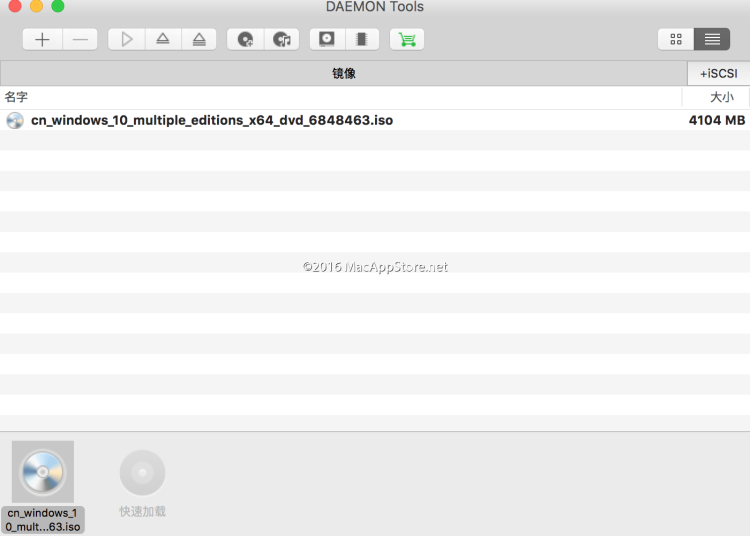Sort by 大小 size column header

coord(721,97)
